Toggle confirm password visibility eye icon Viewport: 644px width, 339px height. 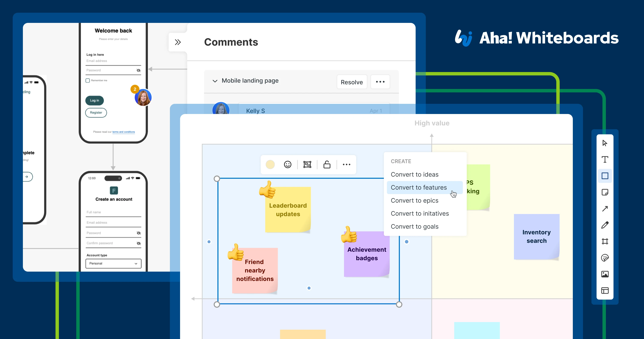(139, 243)
